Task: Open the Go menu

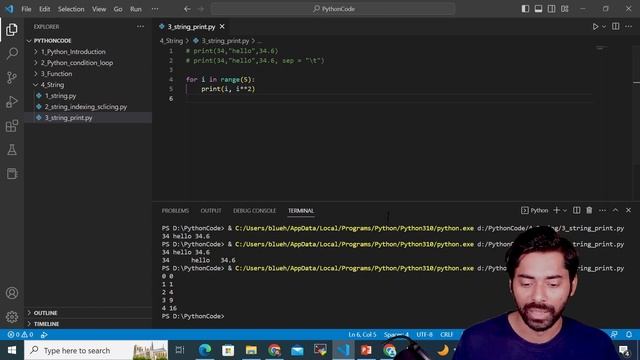Action: coord(118,9)
